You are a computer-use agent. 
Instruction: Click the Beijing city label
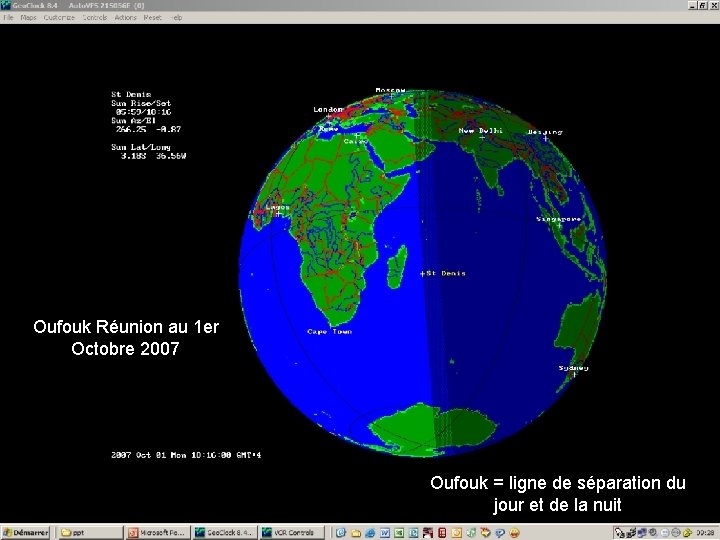pos(545,132)
